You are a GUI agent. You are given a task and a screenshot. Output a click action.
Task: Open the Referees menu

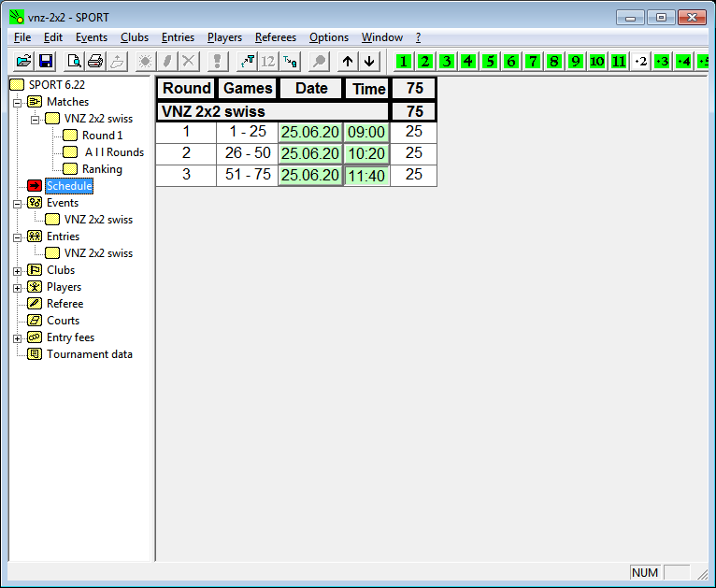point(275,37)
